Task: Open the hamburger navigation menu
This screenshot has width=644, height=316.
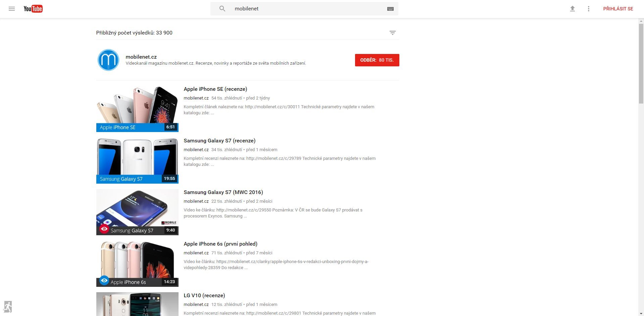Action: click(12, 9)
